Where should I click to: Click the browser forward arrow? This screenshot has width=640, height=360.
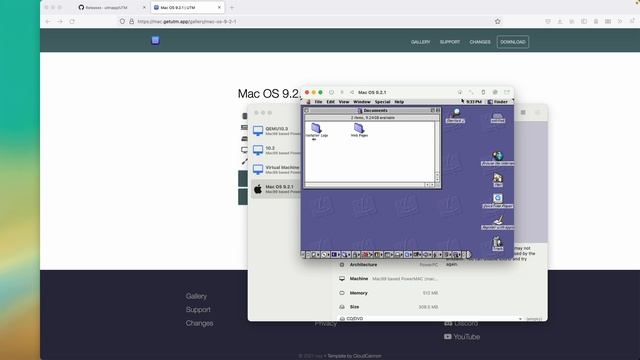(60, 21)
